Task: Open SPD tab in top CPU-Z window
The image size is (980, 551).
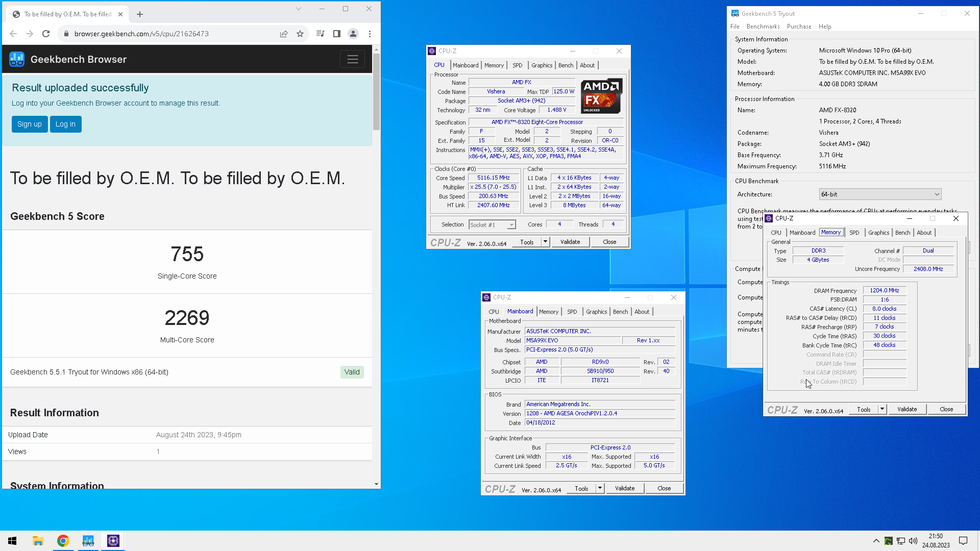Action: [518, 65]
